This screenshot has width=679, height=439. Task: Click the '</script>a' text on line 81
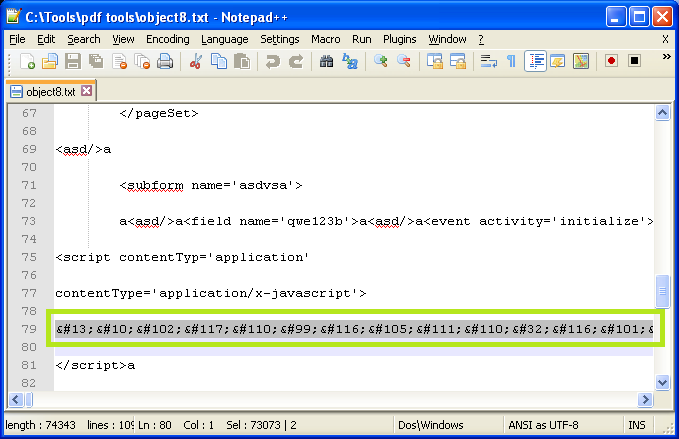click(x=95, y=365)
